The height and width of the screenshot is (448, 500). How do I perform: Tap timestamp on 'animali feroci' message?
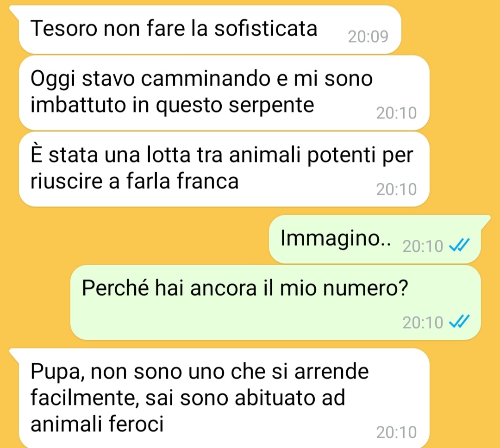396,432
